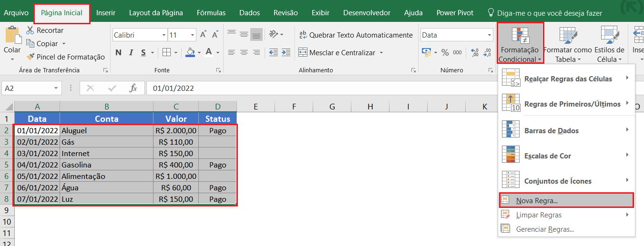Expand the Name Box dropdown arrow
Screen dimensions: 644x246
pos(57,88)
